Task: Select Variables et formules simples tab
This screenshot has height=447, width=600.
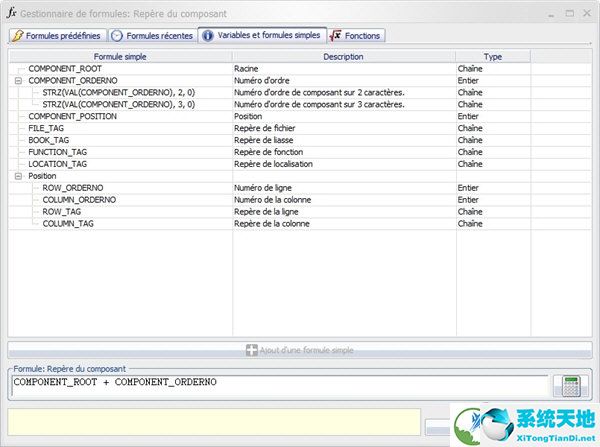Action: [262, 35]
